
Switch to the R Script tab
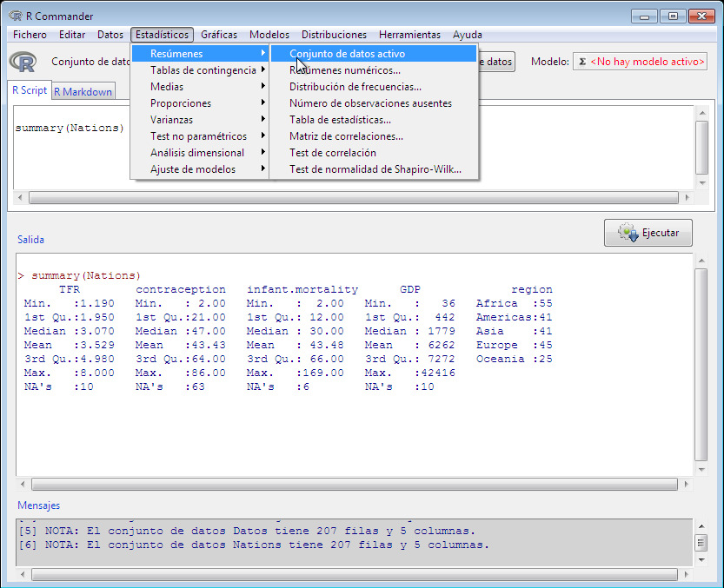pyautogui.click(x=30, y=90)
